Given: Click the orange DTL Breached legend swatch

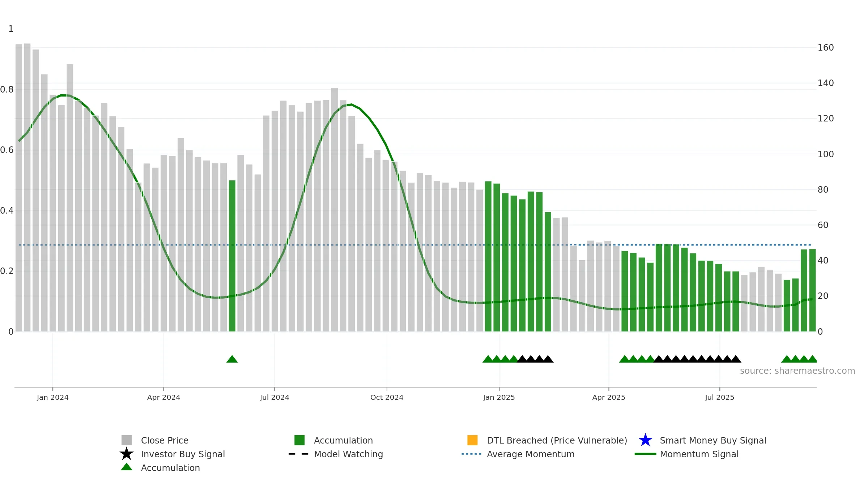Looking at the screenshot, I should [472, 440].
